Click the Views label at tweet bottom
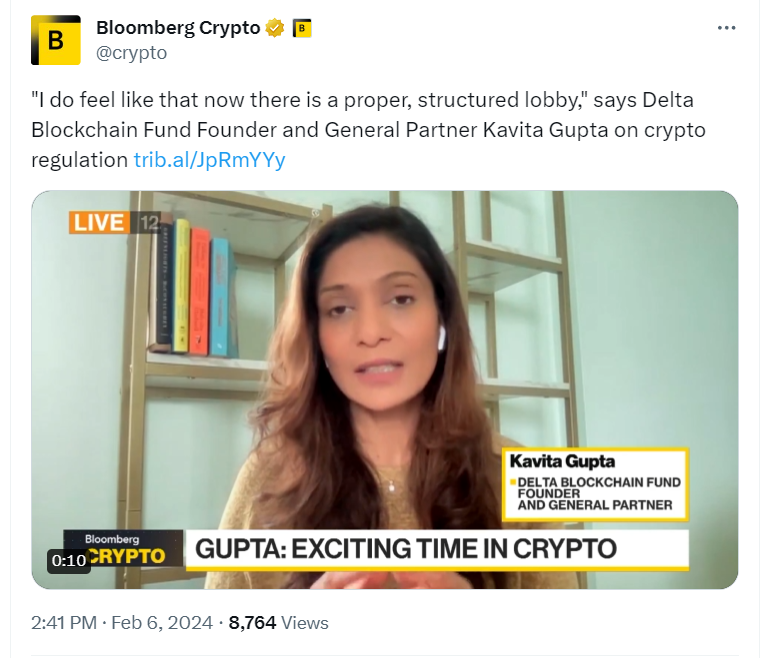This screenshot has width=772, height=658. 305,623
